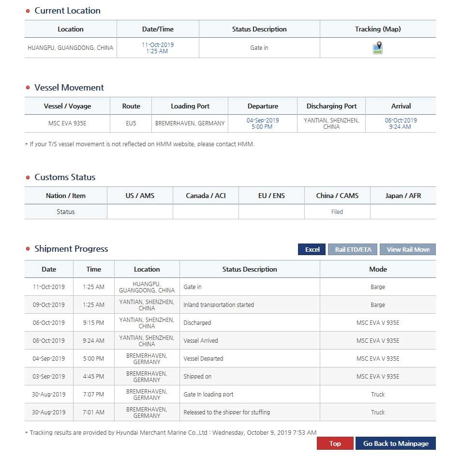Viewport: 476px width, 458px height.
Task: Select arrival date 06-Oct-2019 9:24 AM
Action: [x=401, y=123]
